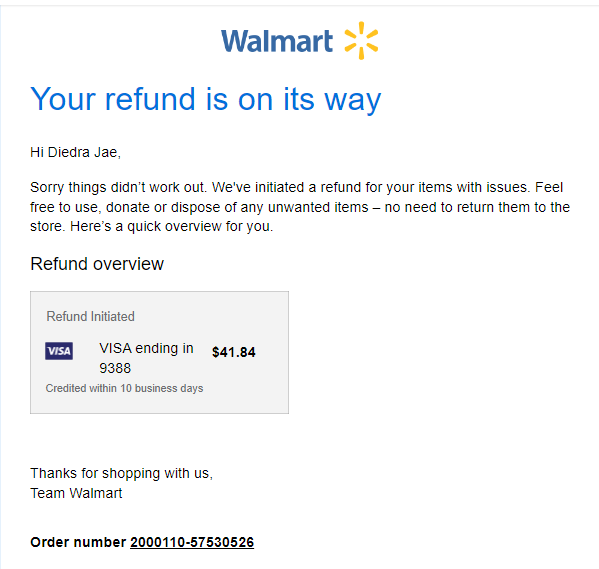This screenshot has width=599, height=569.
Task: Click the 'Refund overview' section heading
Action: [x=97, y=264]
